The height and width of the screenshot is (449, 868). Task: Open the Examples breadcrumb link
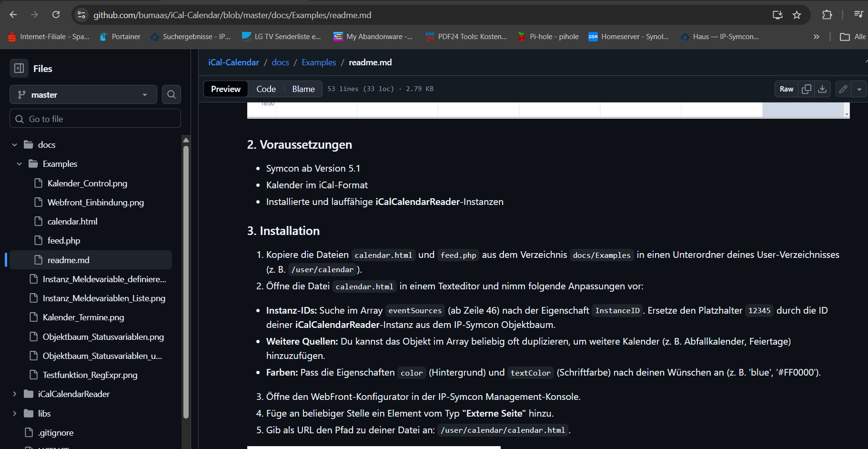[319, 62]
